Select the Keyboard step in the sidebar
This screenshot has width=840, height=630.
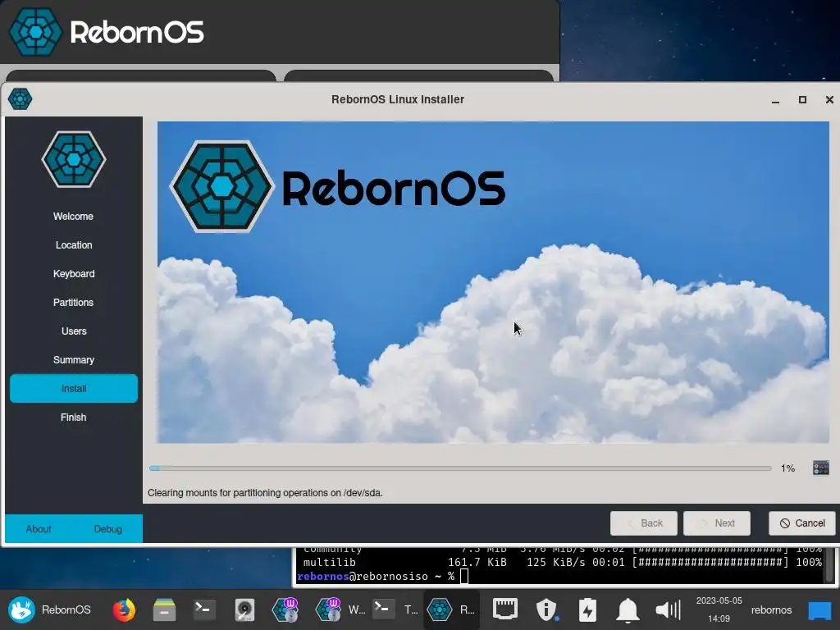(x=73, y=274)
